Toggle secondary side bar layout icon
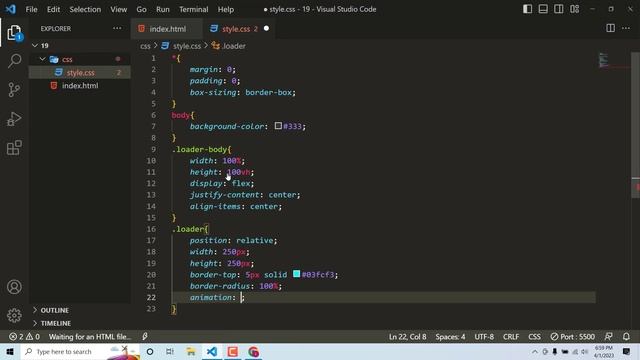Screen dimensions: 640x360 pos(558,9)
